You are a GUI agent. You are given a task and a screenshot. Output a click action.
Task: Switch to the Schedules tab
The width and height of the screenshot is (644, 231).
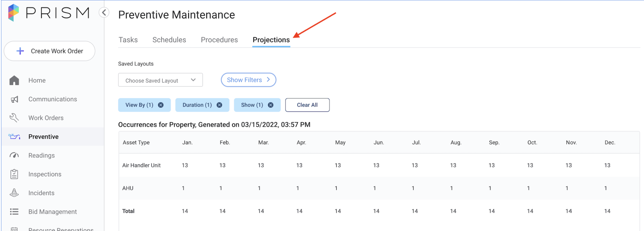pos(169,40)
